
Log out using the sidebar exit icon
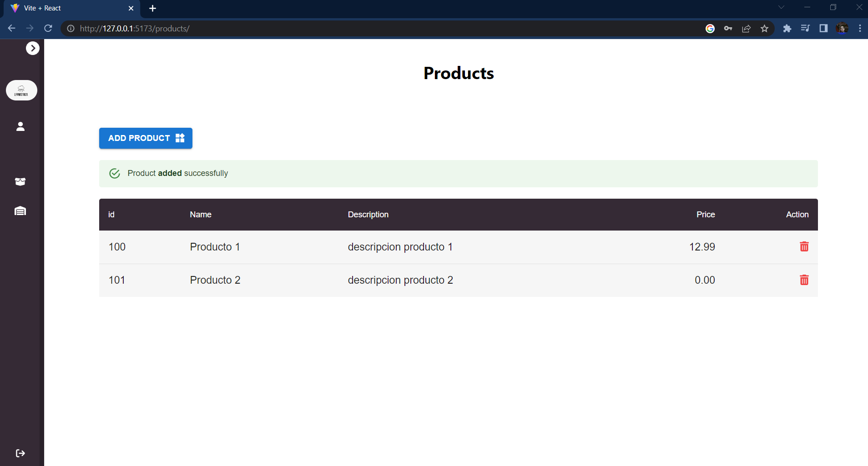pos(20,453)
